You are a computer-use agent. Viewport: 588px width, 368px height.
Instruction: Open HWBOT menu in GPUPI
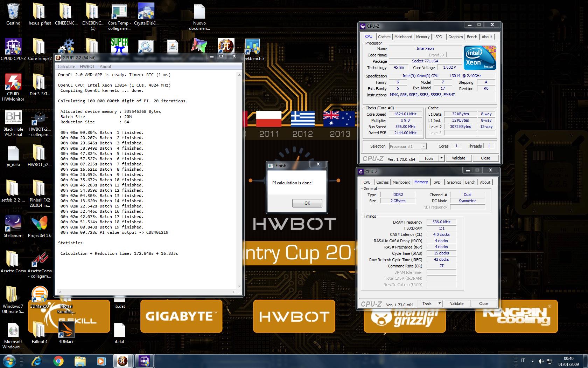87,67
